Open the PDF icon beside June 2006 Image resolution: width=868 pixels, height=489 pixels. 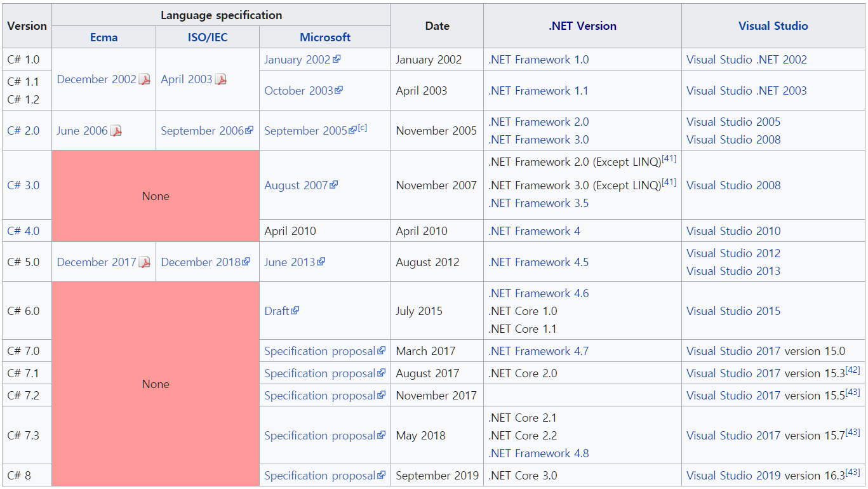coord(116,131)
